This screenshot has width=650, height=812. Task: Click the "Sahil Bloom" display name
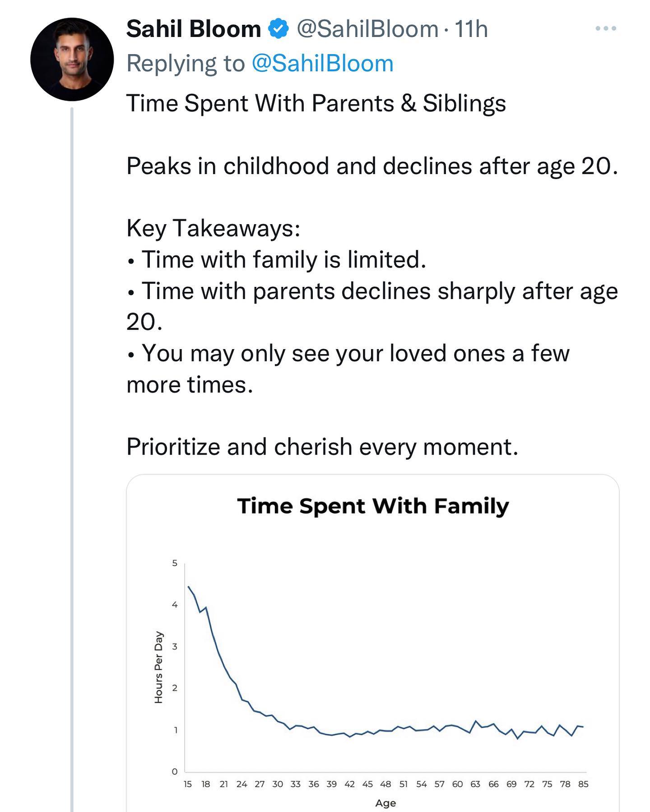pyautogui.click(x=194, y=29)
